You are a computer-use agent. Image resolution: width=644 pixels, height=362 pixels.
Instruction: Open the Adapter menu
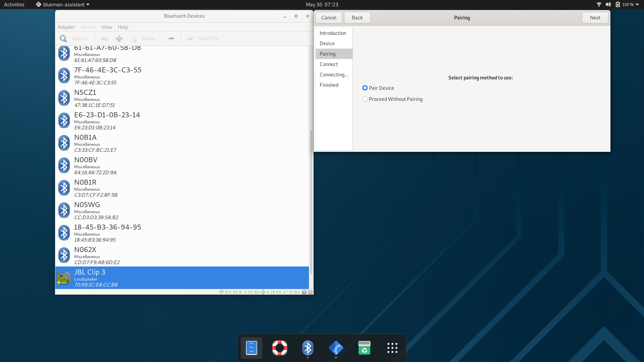click(66, 27)
